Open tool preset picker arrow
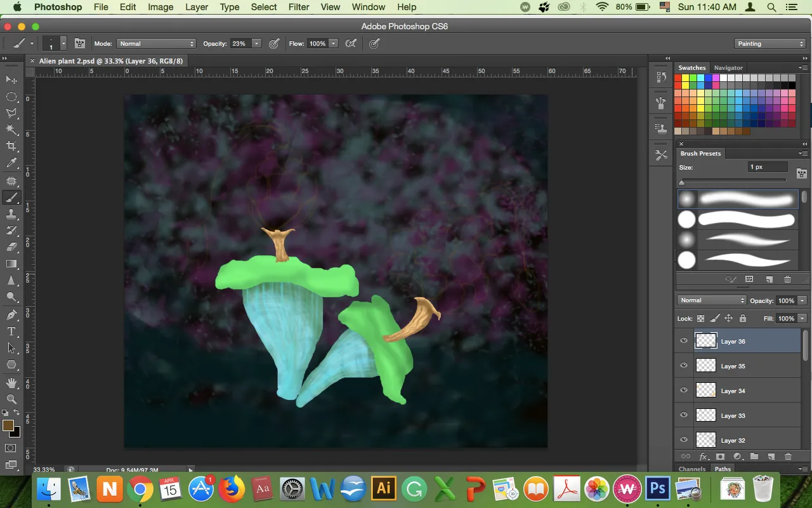The height and width of the screenshot is (508, 812). [32, 44]
